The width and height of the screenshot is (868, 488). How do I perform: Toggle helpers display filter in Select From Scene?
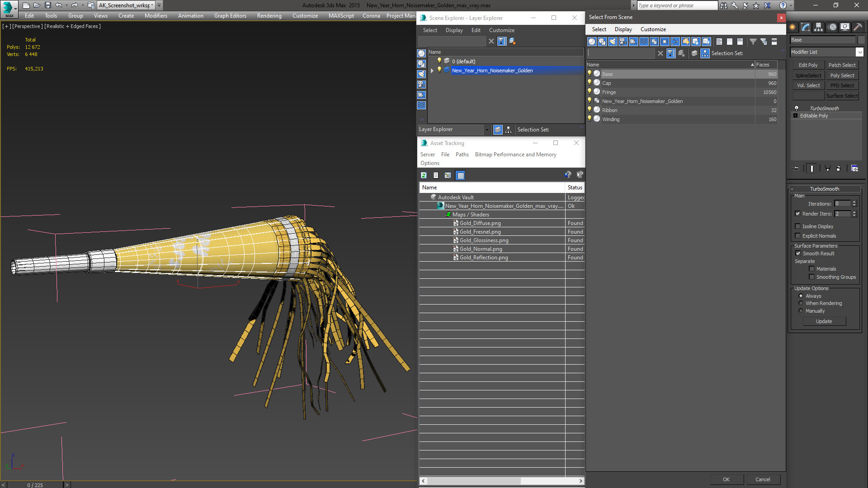click(633, 42)
